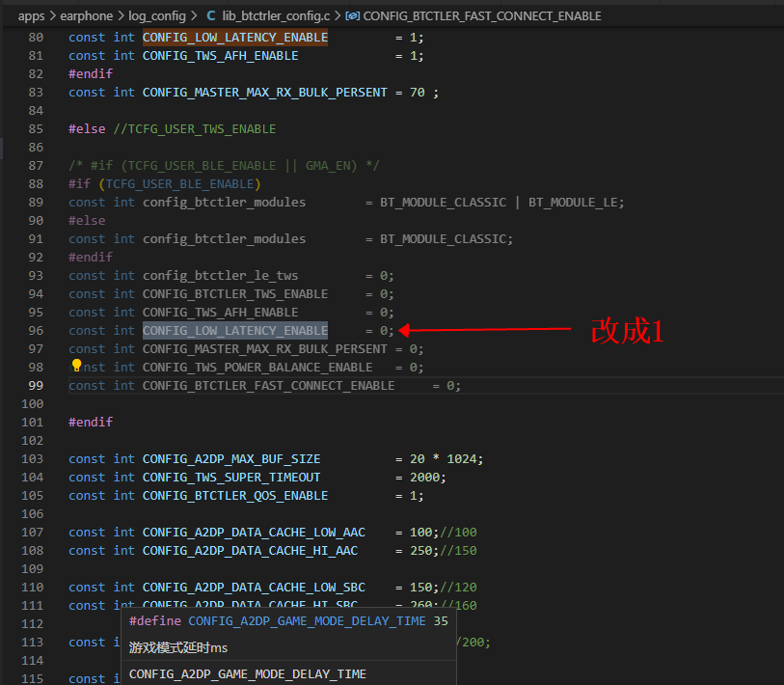Image resolution: width=784 pixels, height=685 pixels.
Task: Open the earphone breadcrumb folder
Action: click(x=87, y=16)
